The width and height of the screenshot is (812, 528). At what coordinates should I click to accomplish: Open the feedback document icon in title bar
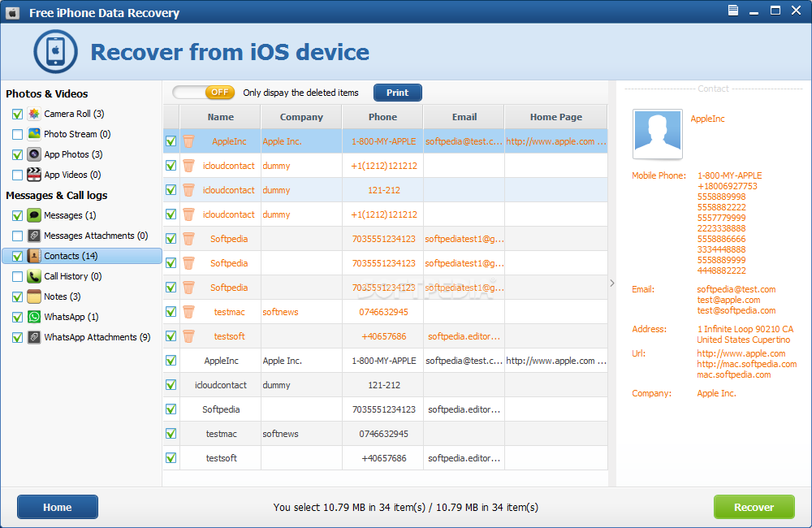pyautogui.click(x=732, y=11)
